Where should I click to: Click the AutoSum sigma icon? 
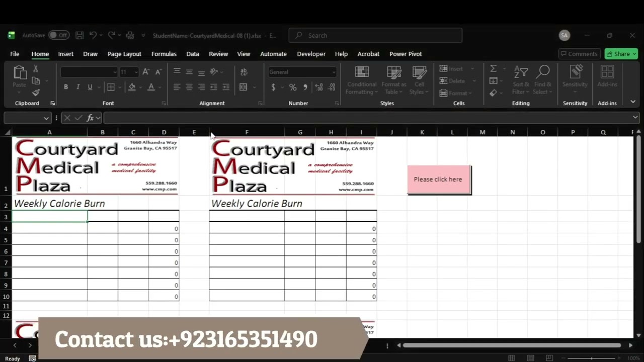[494, 68]
